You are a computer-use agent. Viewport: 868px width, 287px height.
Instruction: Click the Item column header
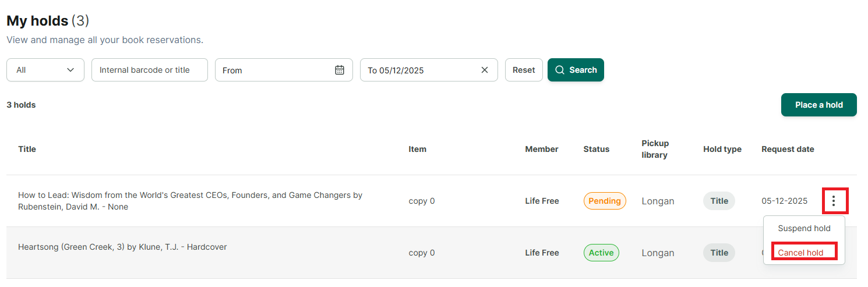(x=417, y=149)
